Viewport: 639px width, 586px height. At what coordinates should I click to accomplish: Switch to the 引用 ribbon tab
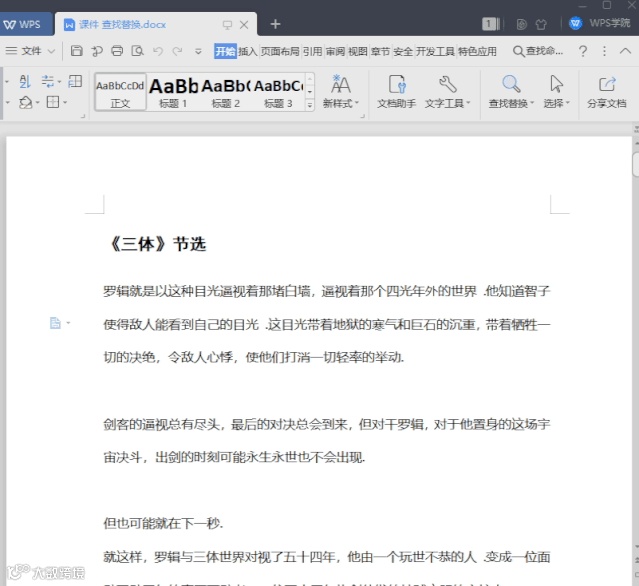tap(312, 51)
